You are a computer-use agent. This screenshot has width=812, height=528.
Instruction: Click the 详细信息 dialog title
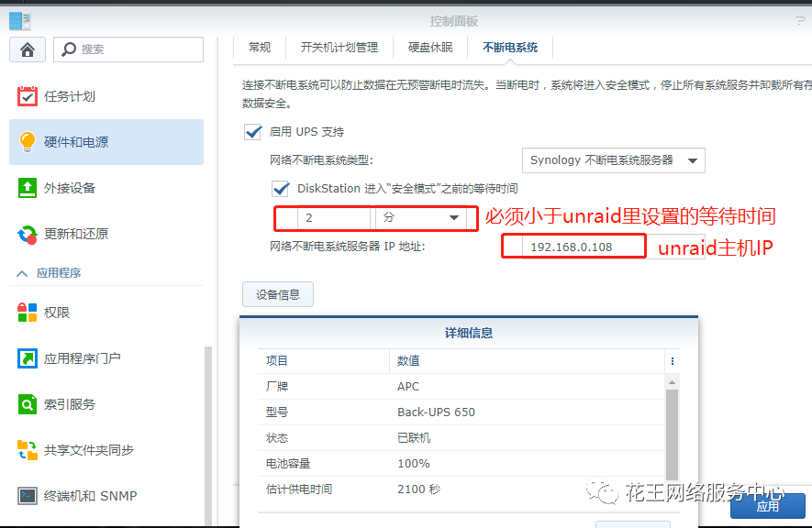[469, 333]
